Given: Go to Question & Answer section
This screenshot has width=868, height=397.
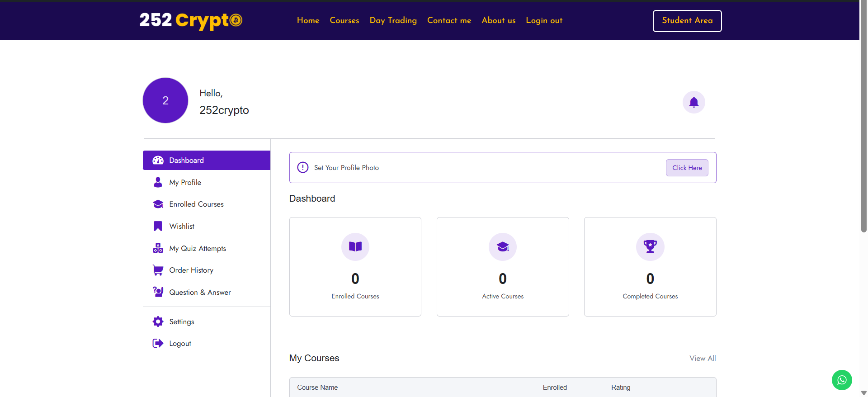Looking at the screenshot, I should 200,292.
